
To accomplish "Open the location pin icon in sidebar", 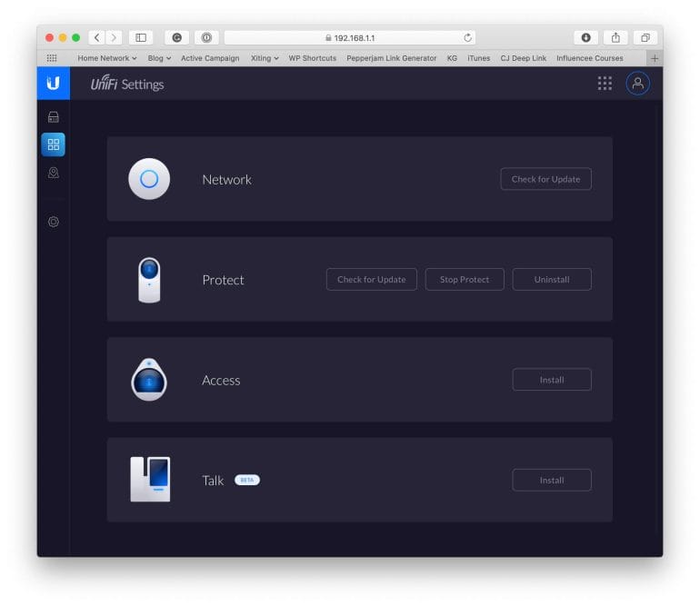I will point(53,173).
